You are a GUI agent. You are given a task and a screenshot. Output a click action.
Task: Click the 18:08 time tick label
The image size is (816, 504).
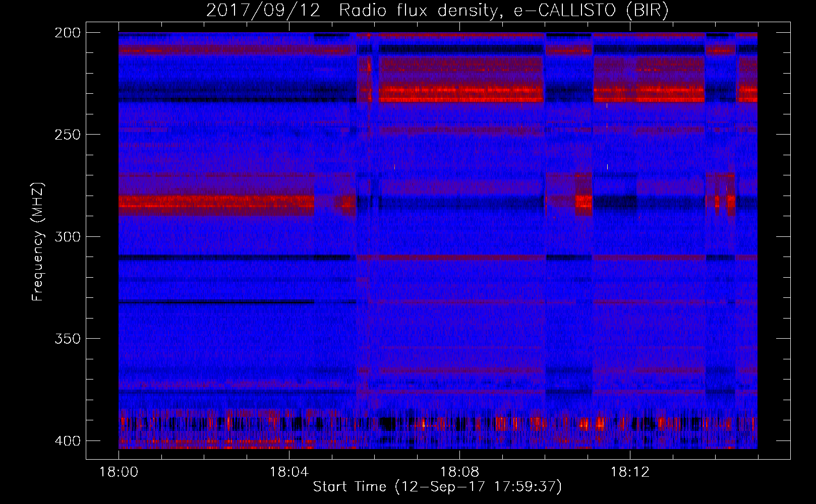point(459,472)
